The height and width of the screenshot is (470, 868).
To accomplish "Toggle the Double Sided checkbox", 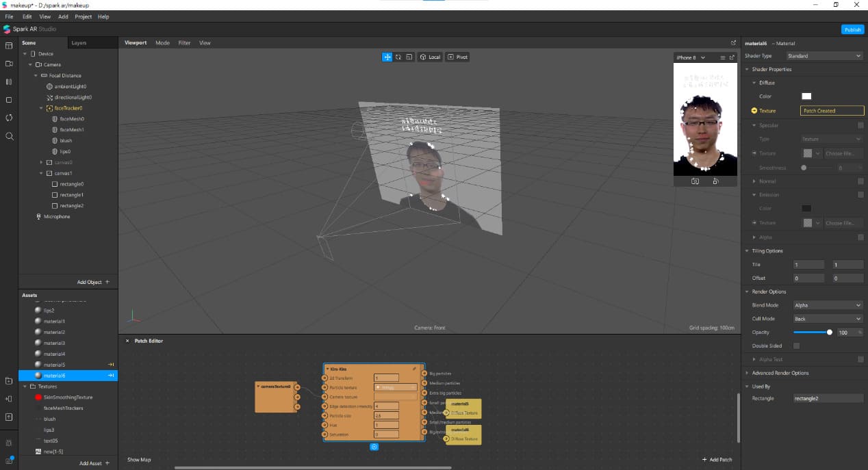I will [796, 345].
